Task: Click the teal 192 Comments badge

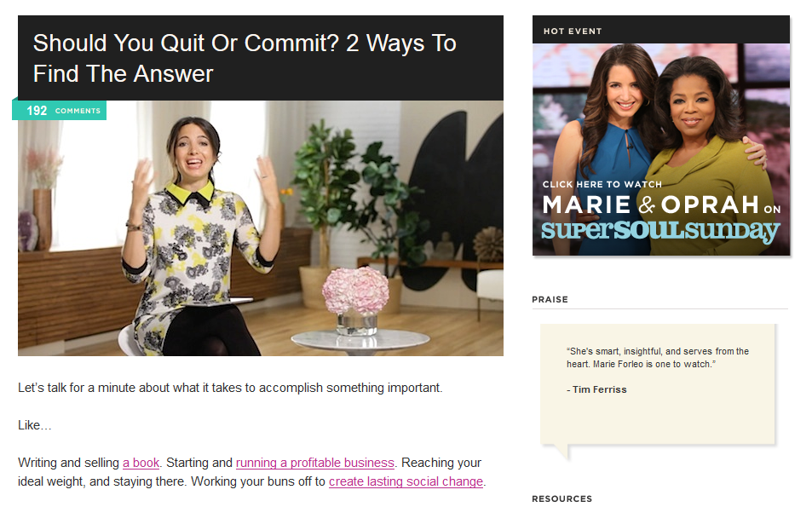Action: 60,110
